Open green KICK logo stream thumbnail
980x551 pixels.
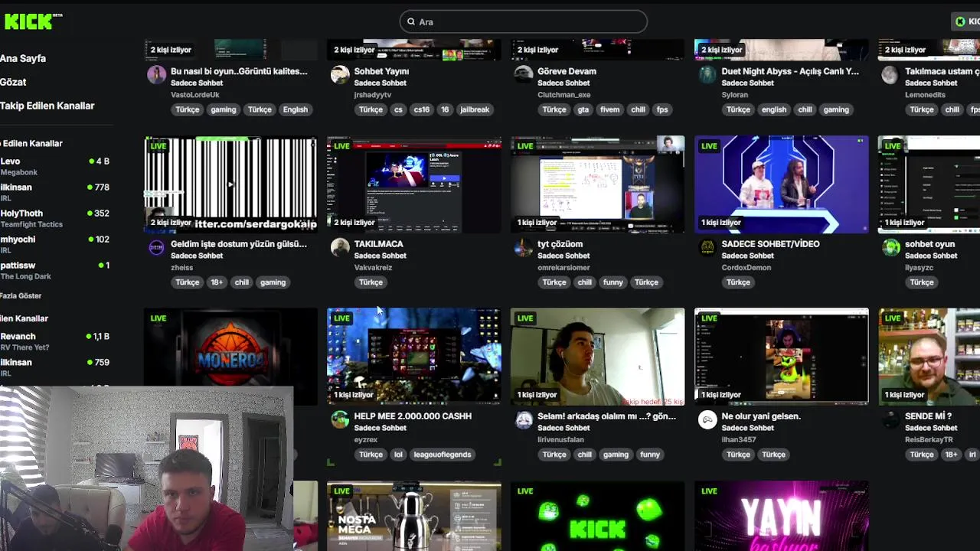click(598, 516)
